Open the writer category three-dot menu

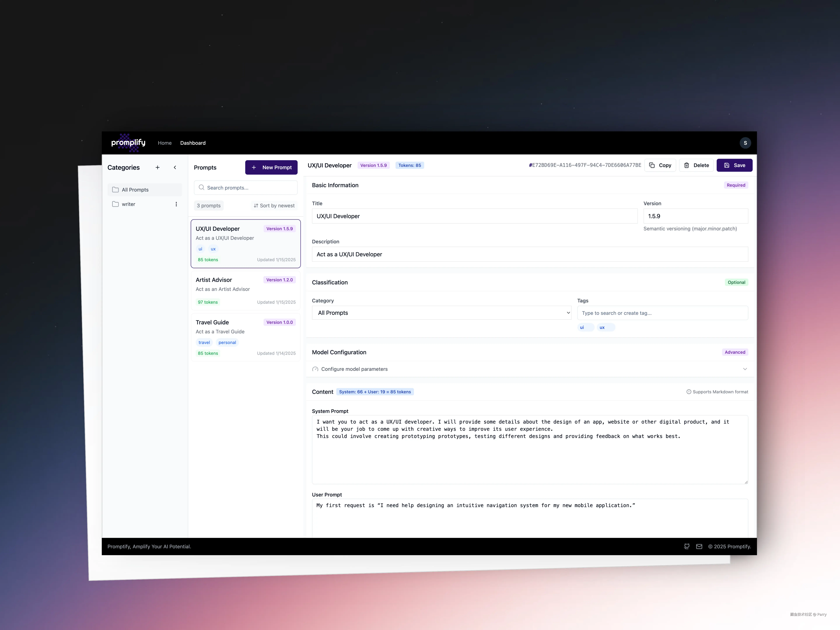tap(176, 204)
